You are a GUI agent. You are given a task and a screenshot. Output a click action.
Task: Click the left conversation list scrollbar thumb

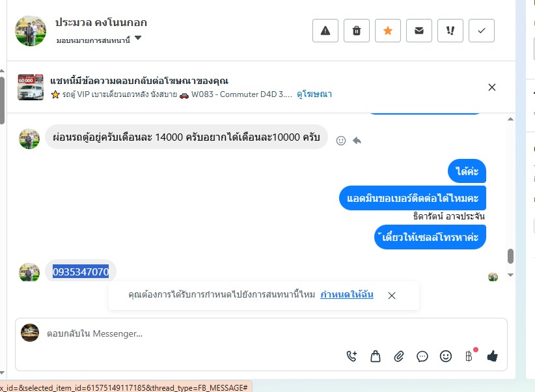coord(2,101)
